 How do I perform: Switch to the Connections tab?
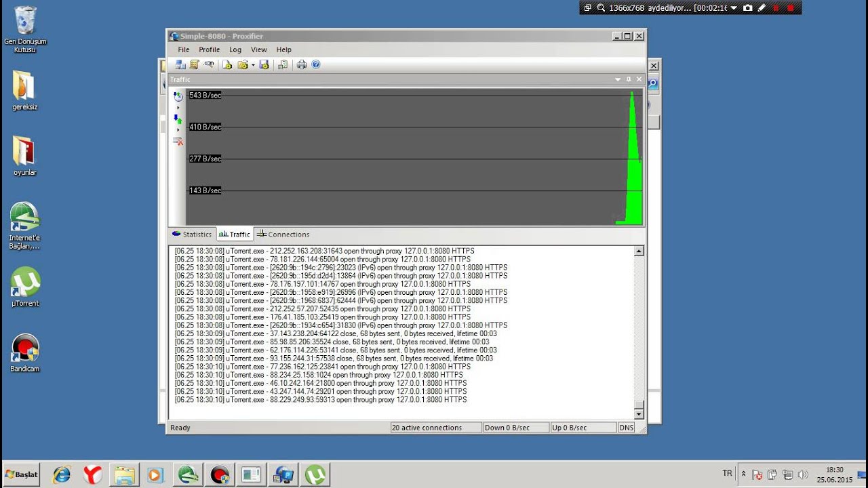point(283,235)
